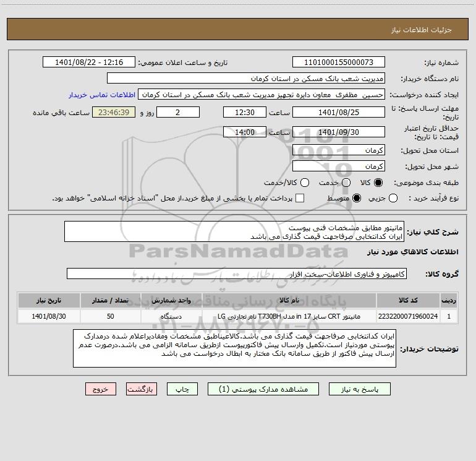Click the delivery province field کرمان

point(339,150)
